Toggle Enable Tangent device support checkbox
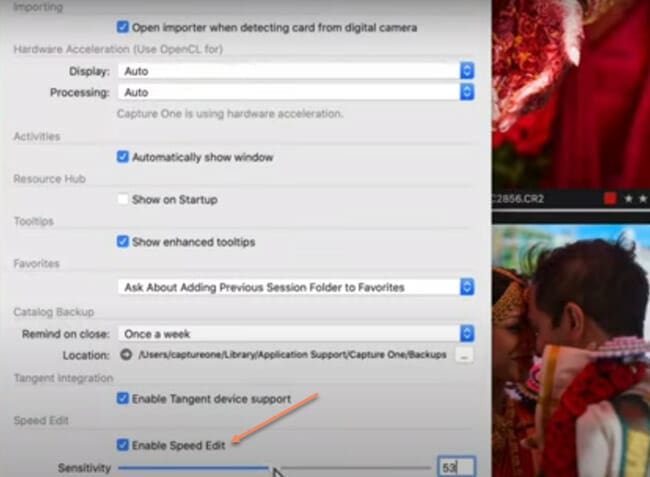Screen dimensions: 650x477 tap(123, 399)
